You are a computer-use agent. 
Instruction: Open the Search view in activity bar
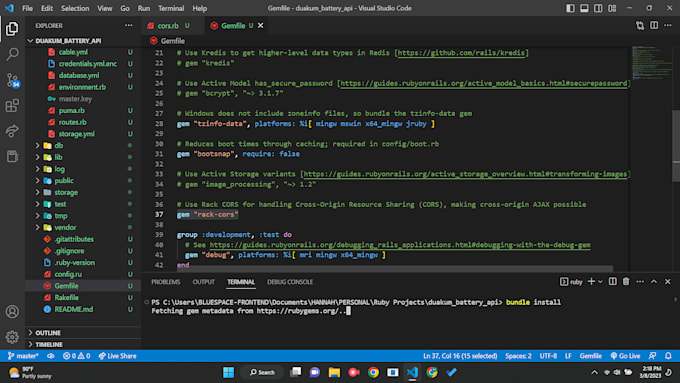pyautogui.click(x=12, y=54)
